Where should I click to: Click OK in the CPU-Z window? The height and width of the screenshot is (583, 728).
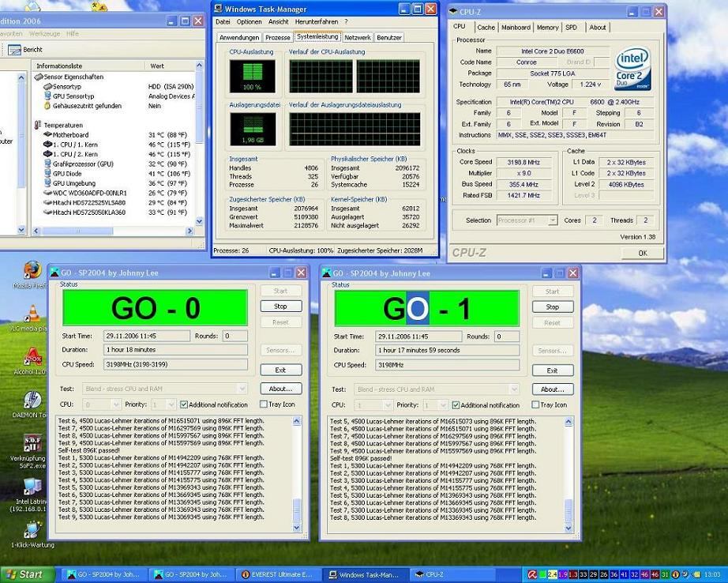(643, 253)
